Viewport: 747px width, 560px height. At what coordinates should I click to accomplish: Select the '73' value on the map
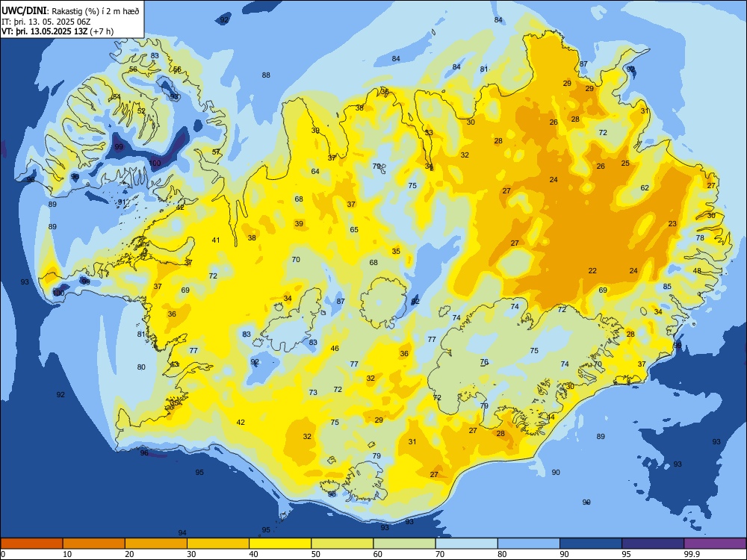tap(313, 393)
